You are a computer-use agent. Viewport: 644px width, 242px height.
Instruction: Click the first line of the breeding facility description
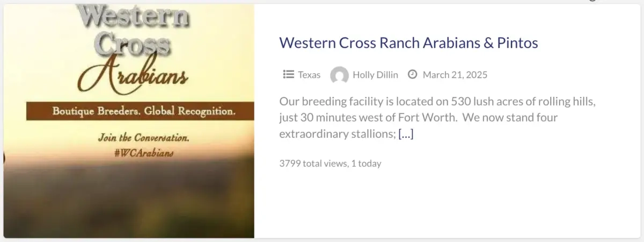438,102
